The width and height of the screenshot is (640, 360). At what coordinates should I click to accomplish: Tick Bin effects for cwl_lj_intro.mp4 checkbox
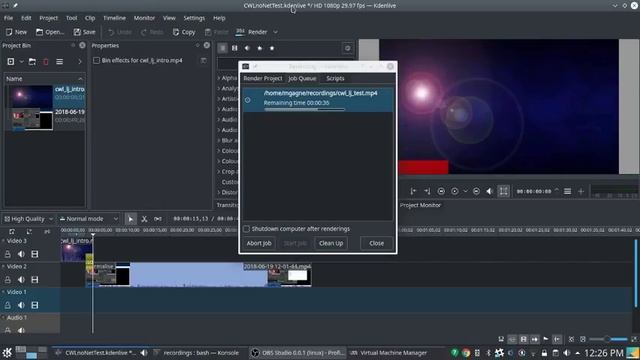(96, 60)
